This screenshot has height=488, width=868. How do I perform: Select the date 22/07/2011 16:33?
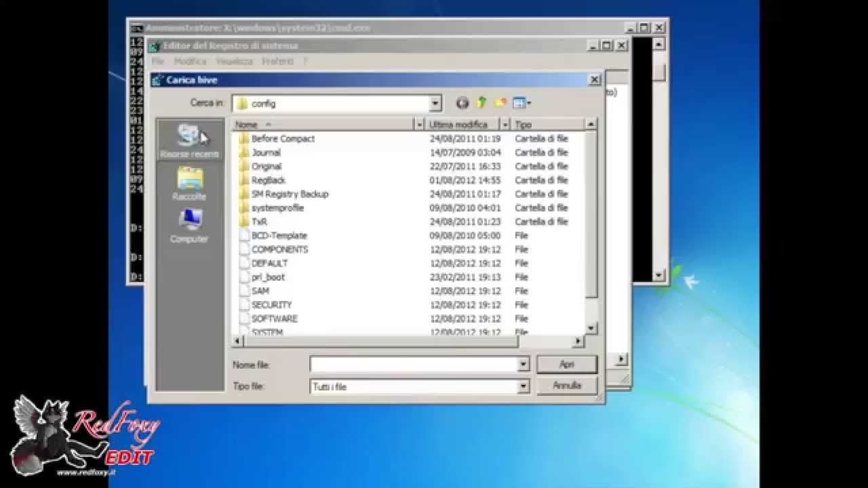465,166
